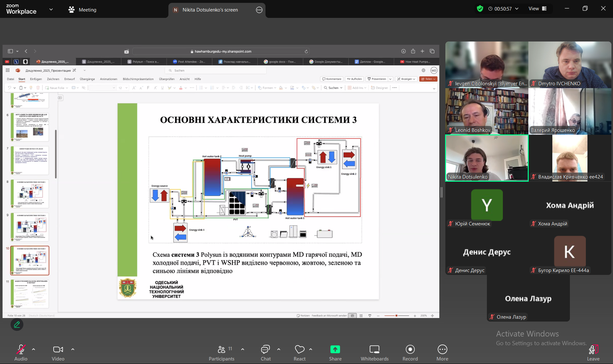
Task: Click the Kommentare button
Action: [x=332, y=79]
